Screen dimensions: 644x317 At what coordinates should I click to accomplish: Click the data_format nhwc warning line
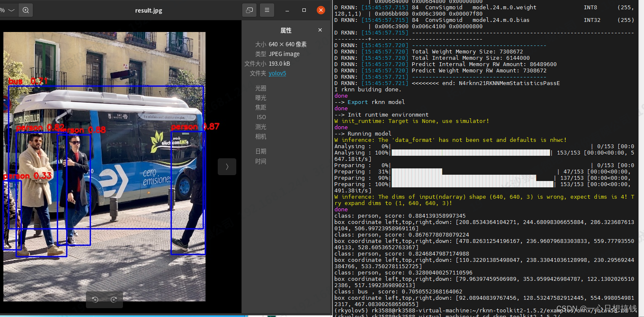click(x=451, y=140)
